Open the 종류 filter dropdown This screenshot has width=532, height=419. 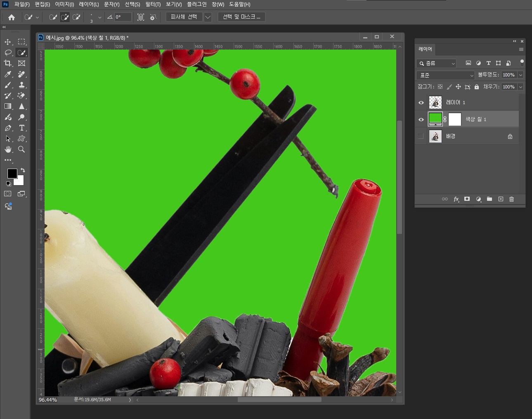tap(437, 63)
